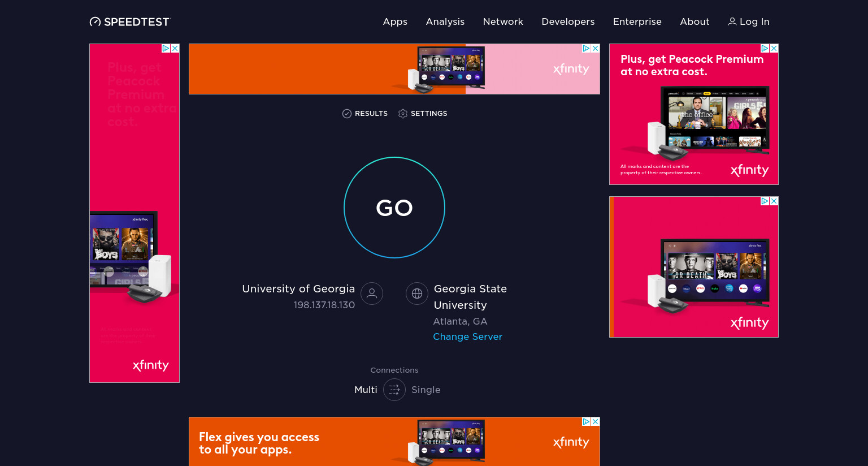This screenshot has height=466, width=868.
Task: Click the ISP user profile icon
Action: 372,294
